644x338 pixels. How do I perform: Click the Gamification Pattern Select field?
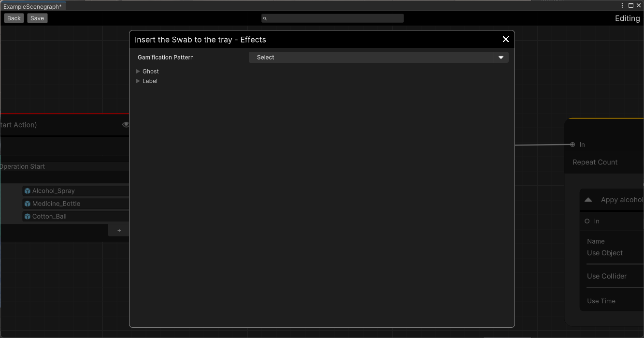tap(371, 58)
